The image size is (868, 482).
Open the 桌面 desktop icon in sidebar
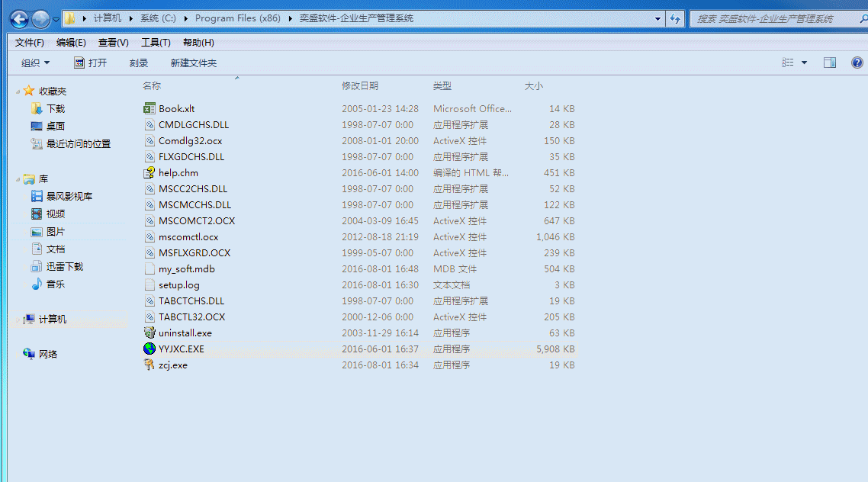tap(37, 126)
